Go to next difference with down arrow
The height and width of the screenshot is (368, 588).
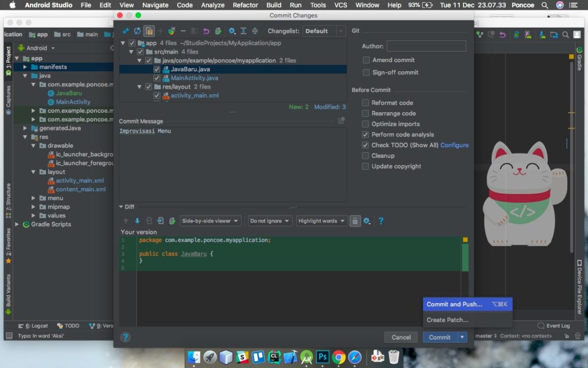[137, 221]
